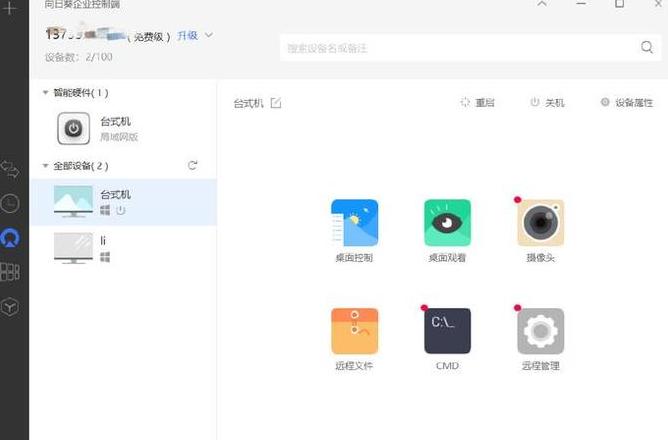Maximize the window
This screenshot has height=440, width=668.
pyautogui.click(x=619, y=4)
